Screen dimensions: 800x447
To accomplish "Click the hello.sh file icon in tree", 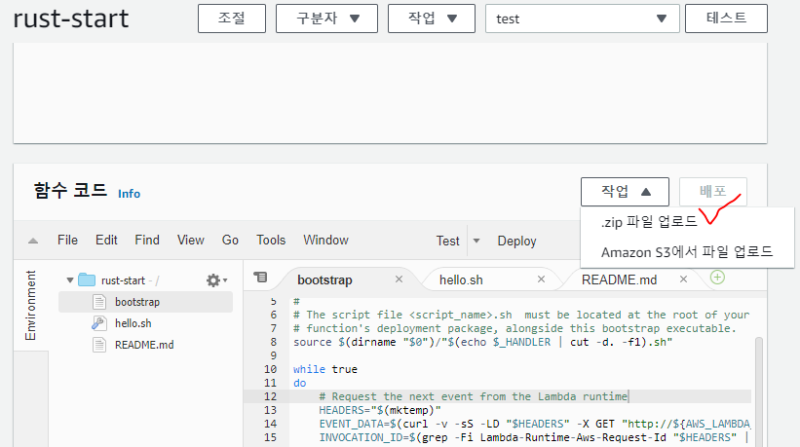I will point(99,323).
